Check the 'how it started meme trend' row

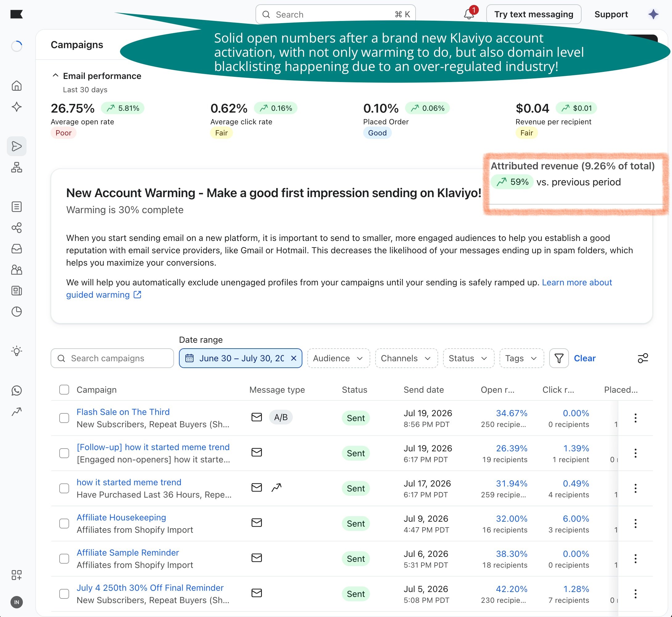64,488
